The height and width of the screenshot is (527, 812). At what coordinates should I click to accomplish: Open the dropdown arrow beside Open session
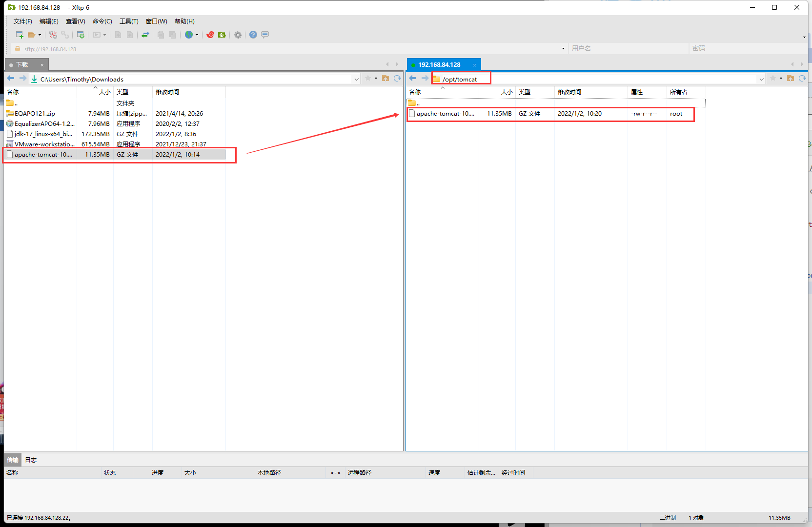click(40, 35)
